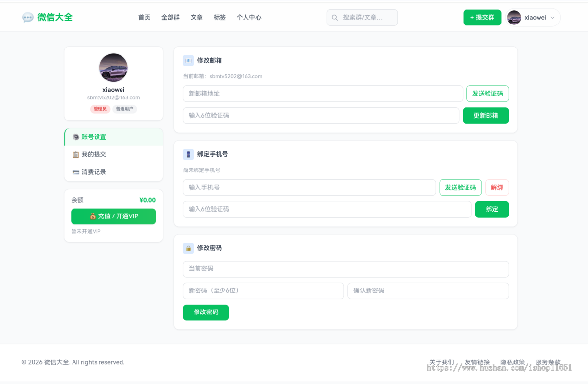Send verification code for new email
588x384 pixels.
click(488, 94)
